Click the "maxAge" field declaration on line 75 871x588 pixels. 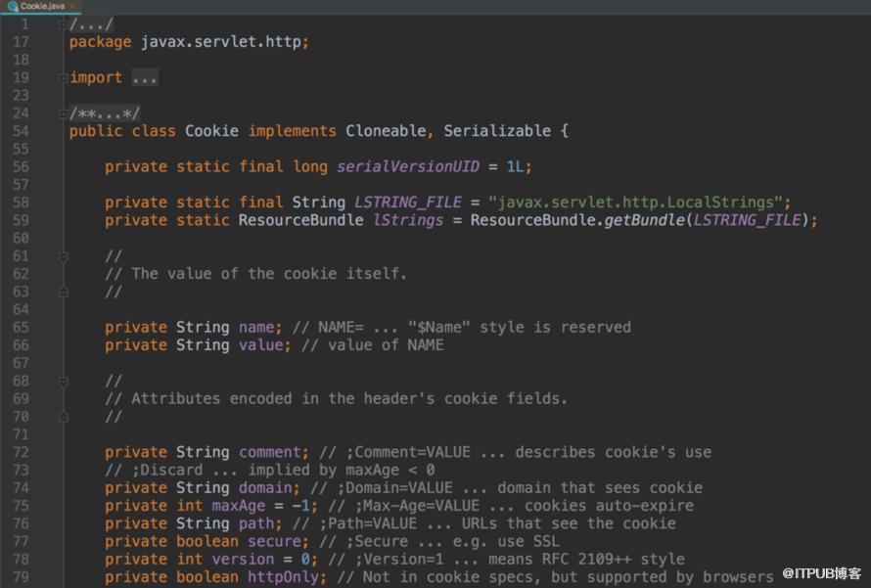coord(239,506)
